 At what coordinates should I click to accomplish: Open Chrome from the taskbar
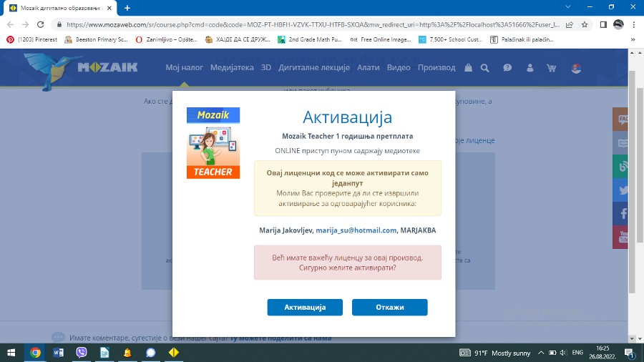(35, 353)
